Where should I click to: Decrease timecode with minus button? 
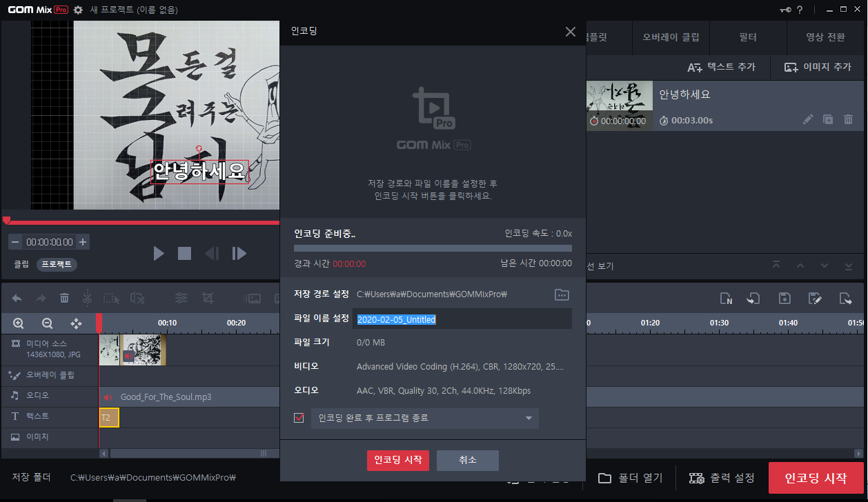15,242
